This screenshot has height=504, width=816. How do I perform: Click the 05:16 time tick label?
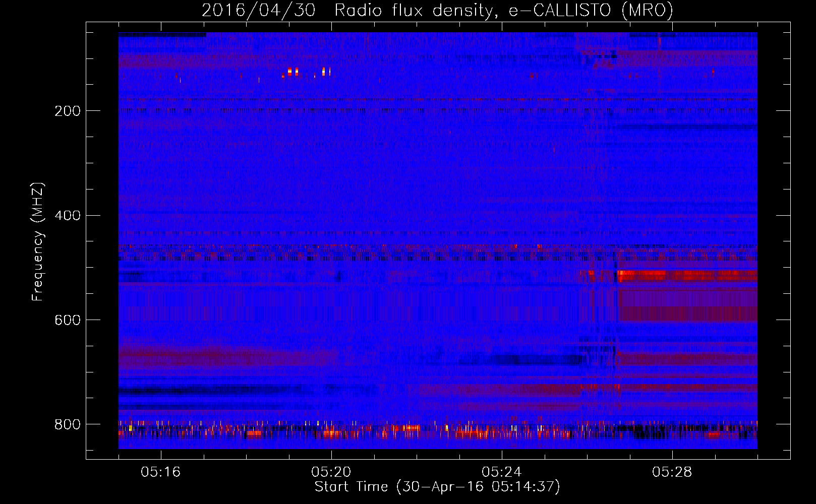[x=161, y=472]
